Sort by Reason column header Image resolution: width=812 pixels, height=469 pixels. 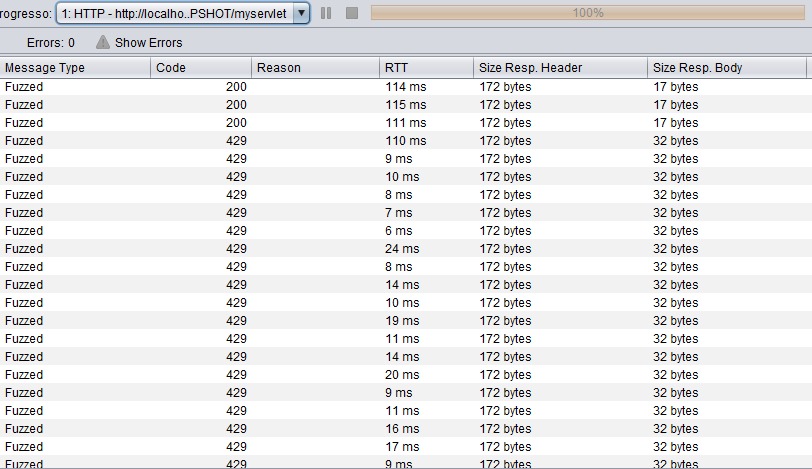315,68
